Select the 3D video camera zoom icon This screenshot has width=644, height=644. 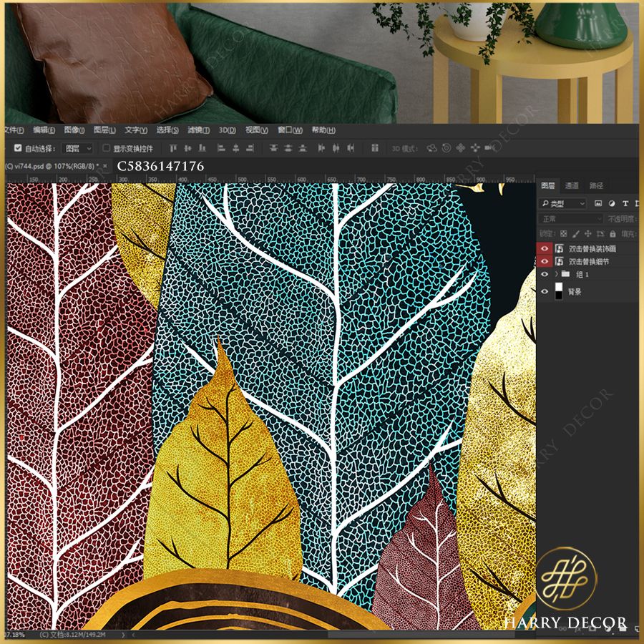tap(490, 148)
